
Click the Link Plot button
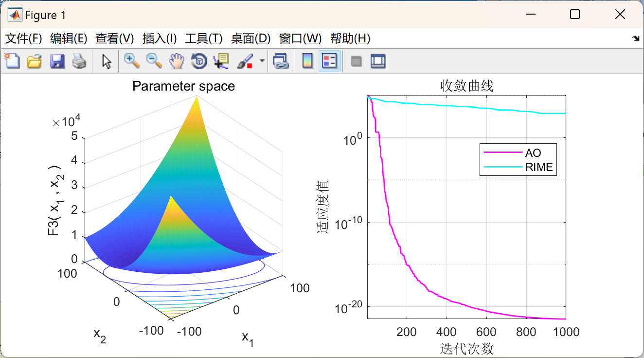point(281,61)
